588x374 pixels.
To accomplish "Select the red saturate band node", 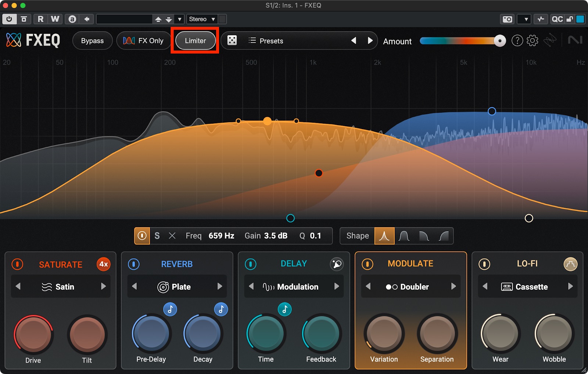I will [319, 173].
